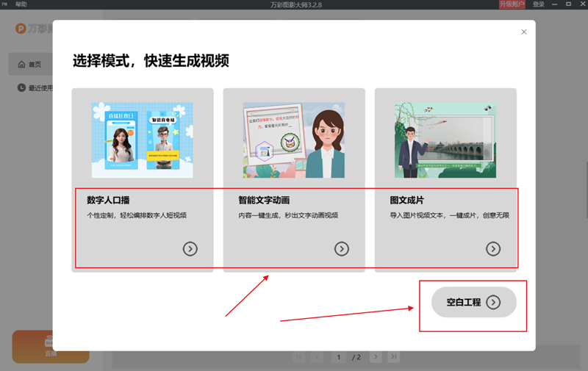Click the 数字人口播 title
This screenshot has width=588, height=371.
pyautogui.click(x=108, y=200)
